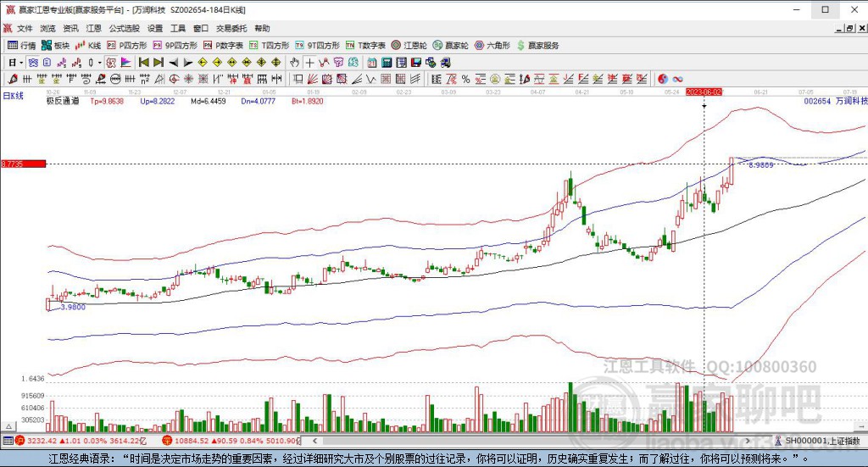Open the 帮助 menu
Image resolution: width=868 pixels, height=467 pixels.
262,28
